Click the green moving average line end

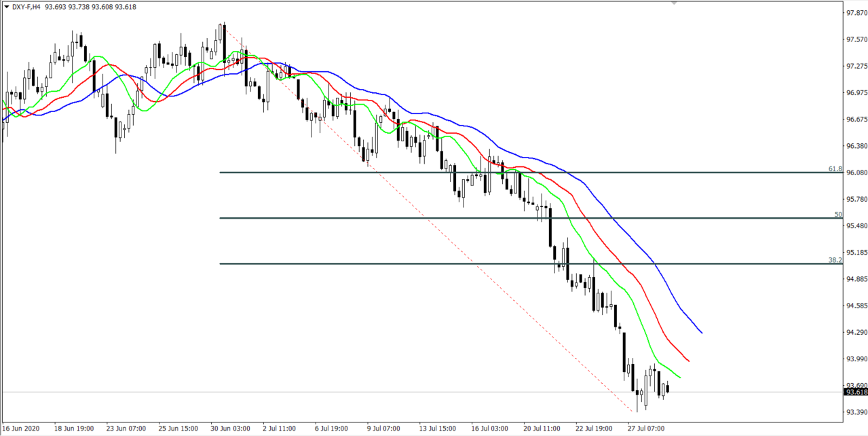679,377
